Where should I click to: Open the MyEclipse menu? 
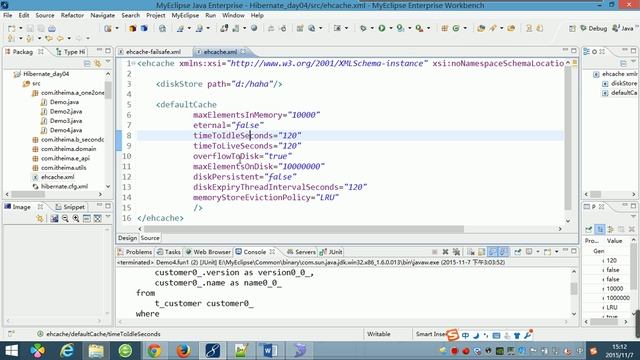pyautogui.click(x=185, y=15)
